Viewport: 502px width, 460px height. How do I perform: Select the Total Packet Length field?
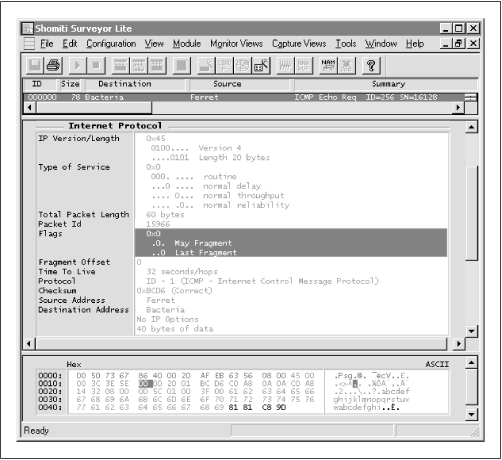tap(84, 215)
